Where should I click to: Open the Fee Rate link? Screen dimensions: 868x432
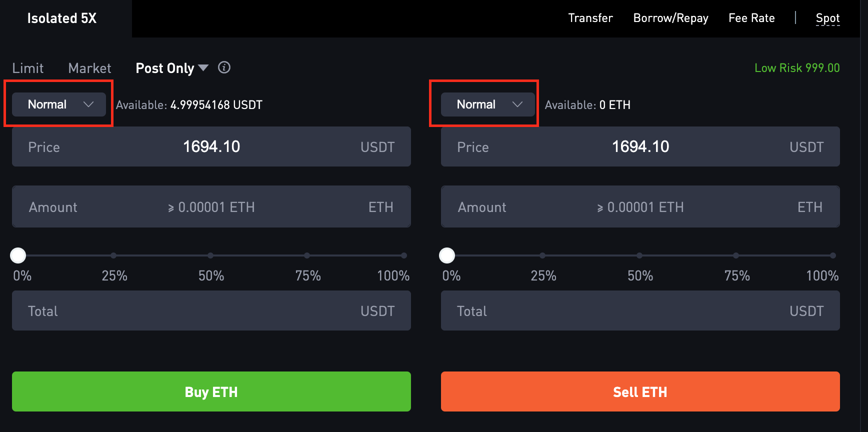tap(751, 18)
